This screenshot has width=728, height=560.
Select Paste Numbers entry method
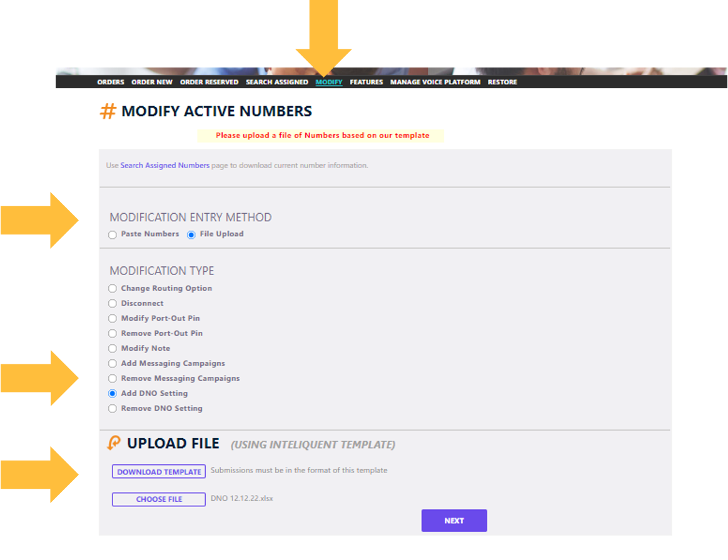click(x=113, y=235)
